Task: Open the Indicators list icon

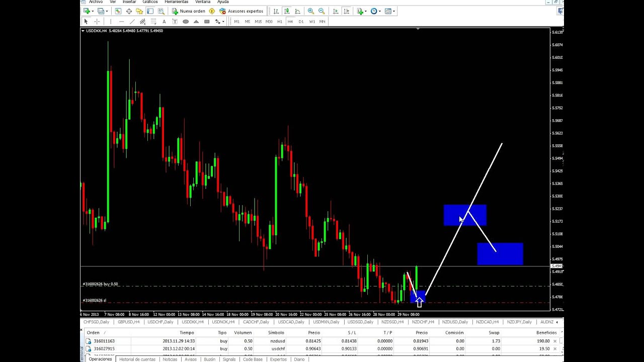Action: (x=360, y=11)
